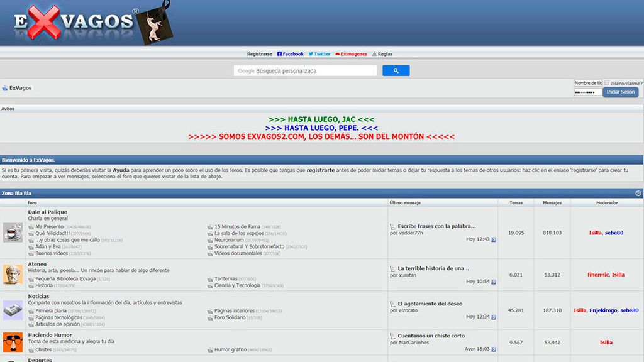Open Pequeña Biblioteca Exvaga subforum
Image resolution: width=644 pixels, height=362 pixels.
click(x=65, y=278)
